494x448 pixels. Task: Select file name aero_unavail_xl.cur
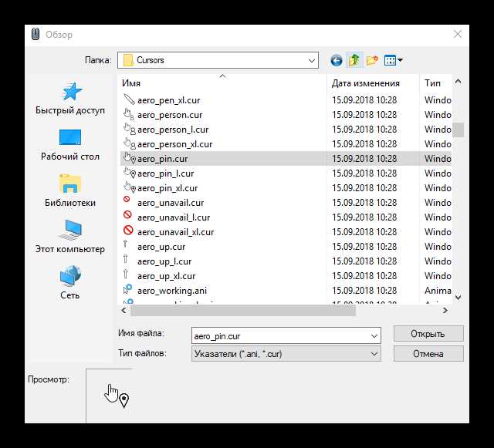[x=175, y=232]
